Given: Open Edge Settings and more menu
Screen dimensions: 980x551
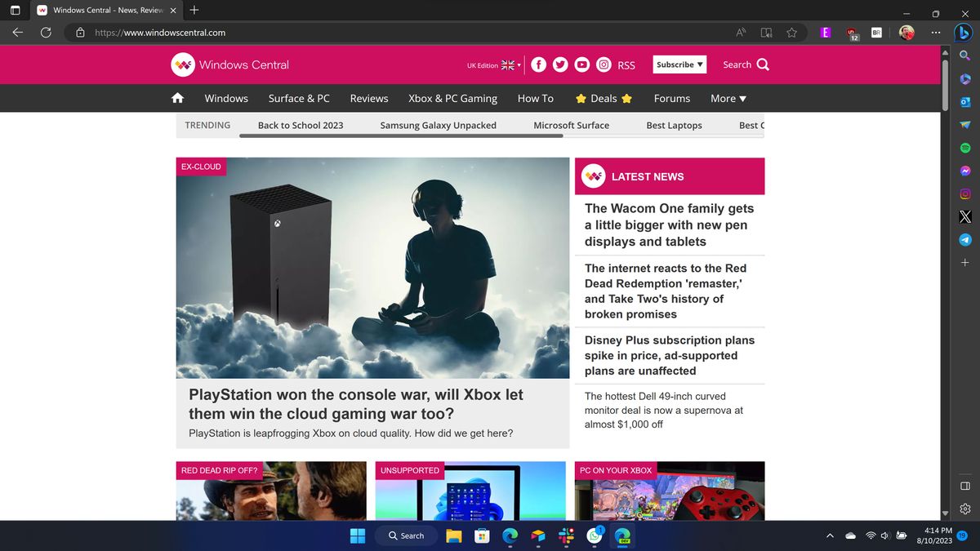Looking at the screenshot, I should click(x=935, y=33).
